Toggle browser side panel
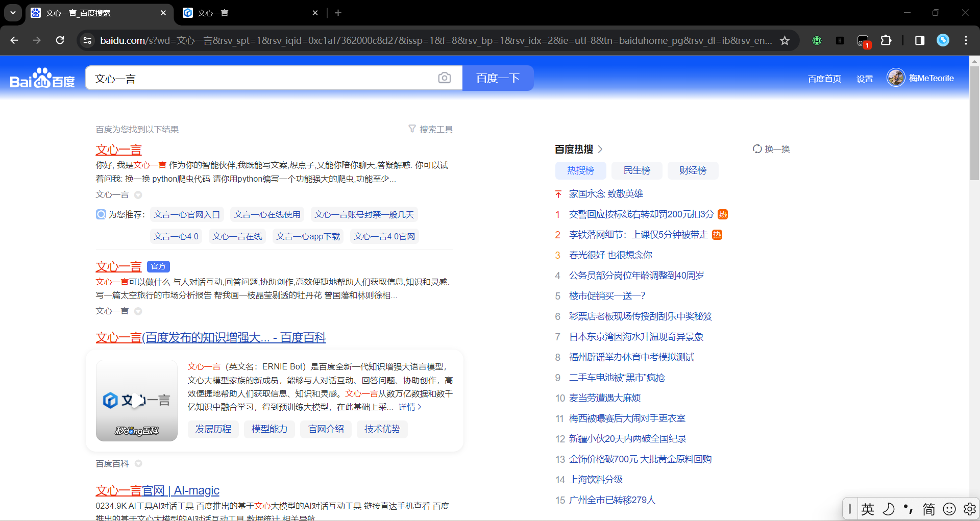The height and width of the screenshot is (521, 980). coord(919,40)
